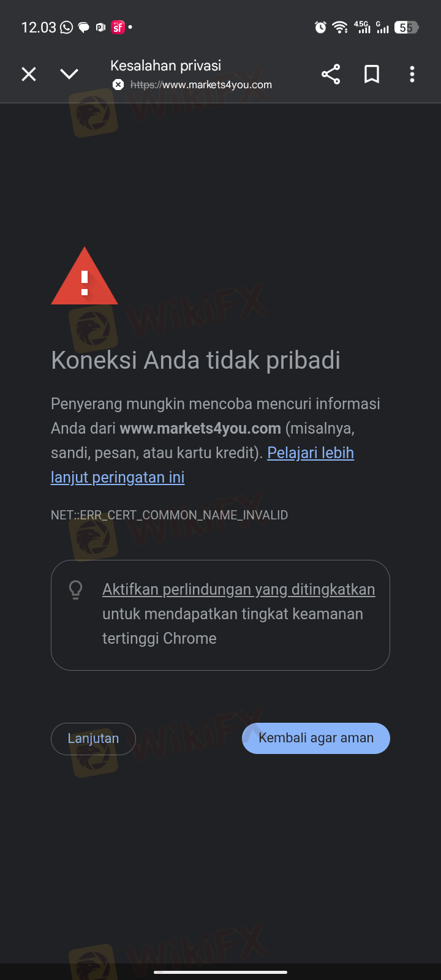The height and width of the screenshot is (980, 441).
Task: Click the Kembali agar aman button
Action: 316,738
